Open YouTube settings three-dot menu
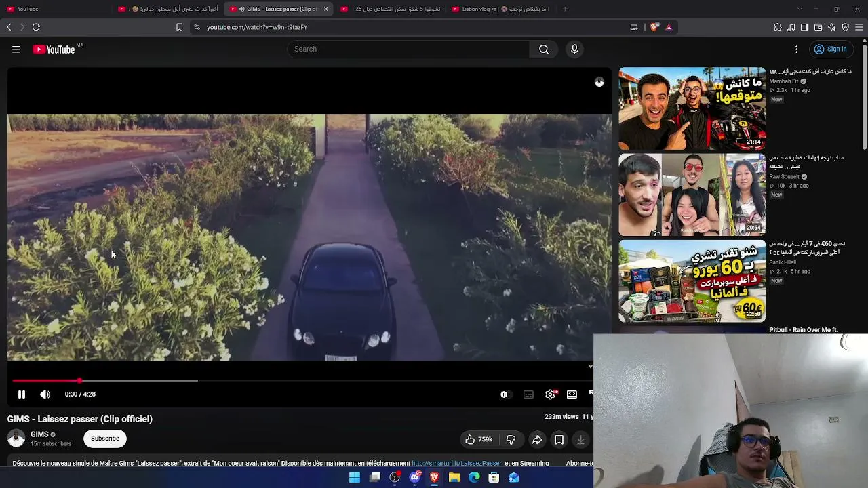Screen dimensions: 868x488 pyautogui.click(x=796, y=49)
